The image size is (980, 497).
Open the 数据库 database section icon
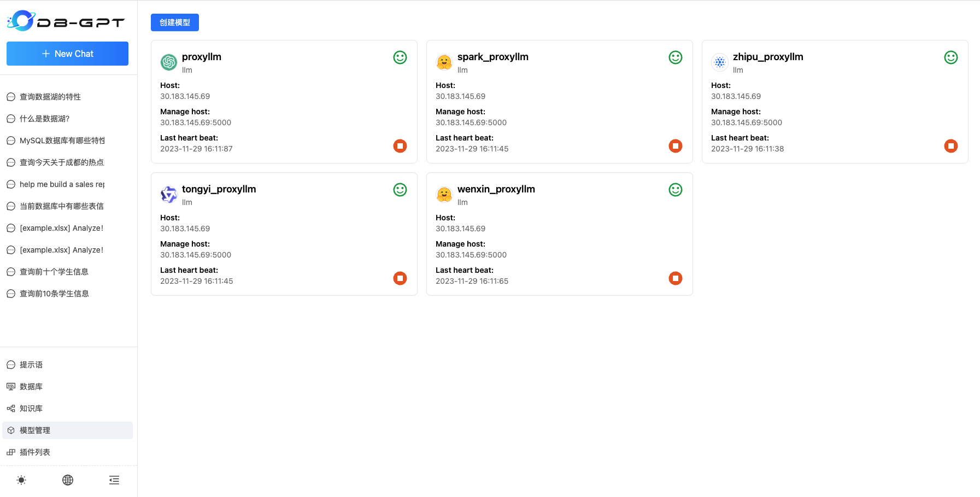tap(11, 386)
